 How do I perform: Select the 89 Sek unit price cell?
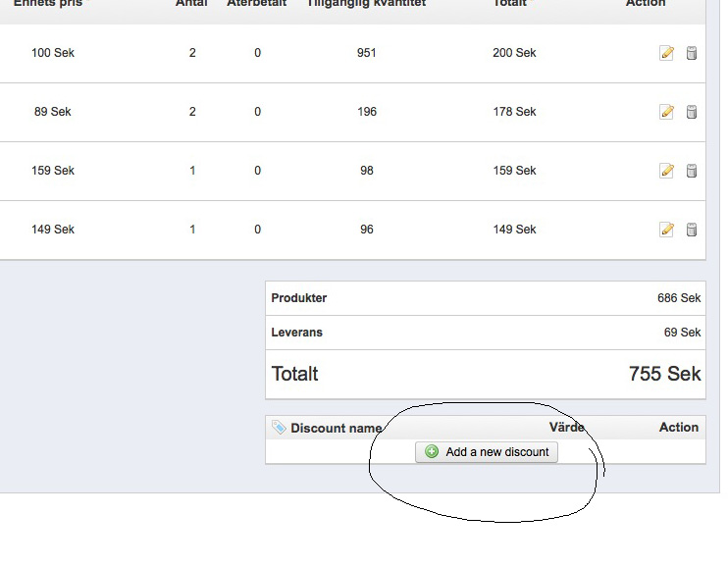(x=52, y=112)
